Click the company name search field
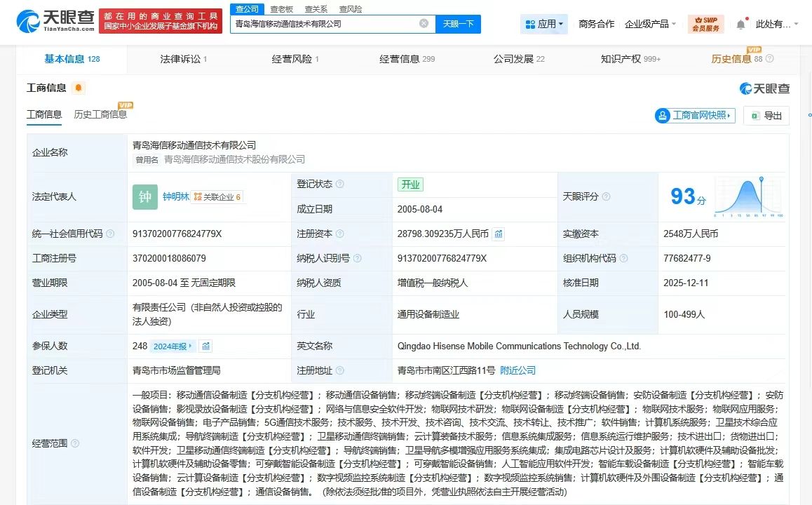The width and height of the screenshot is (812, 505). tap(325, 24)
